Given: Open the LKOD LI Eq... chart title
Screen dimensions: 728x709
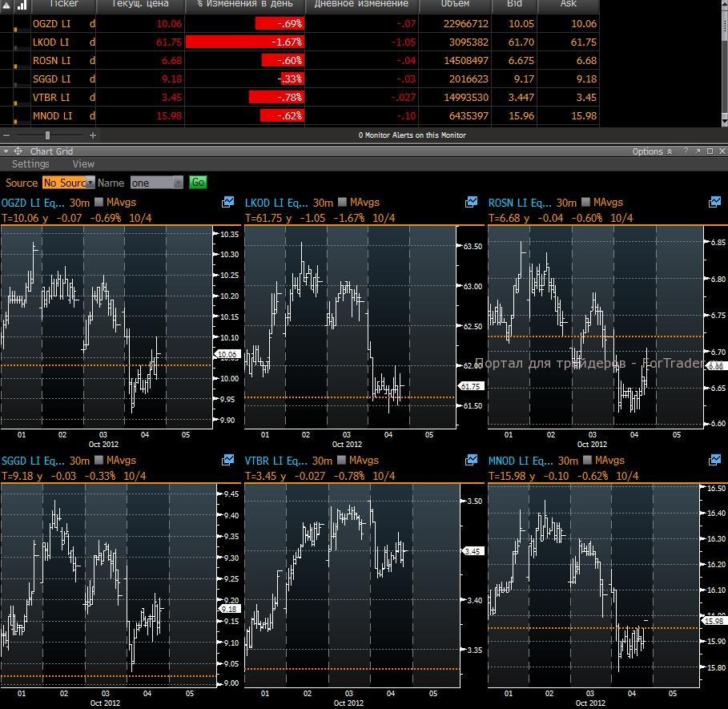Looking at the screenshot, I should click(x=276, y=203).
